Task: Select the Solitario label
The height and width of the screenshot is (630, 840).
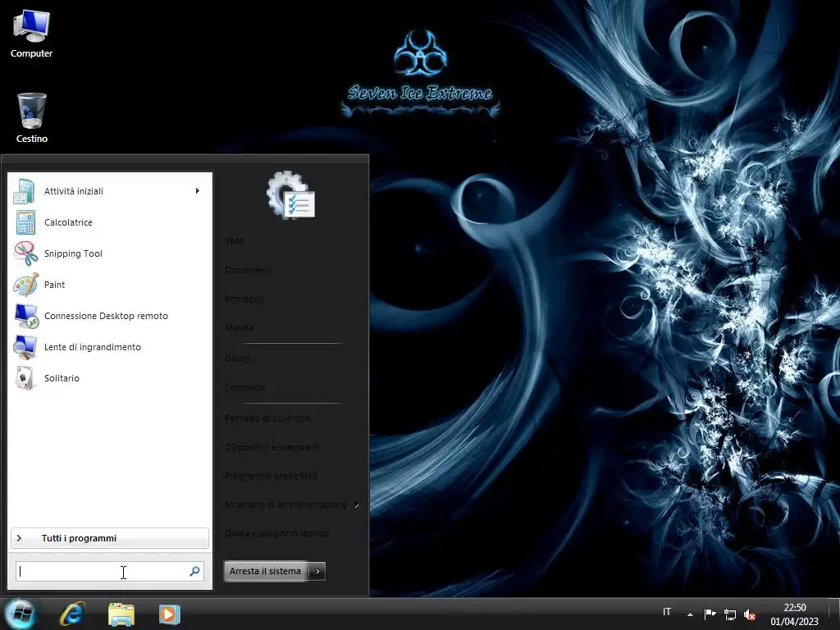Action: point(62,377)
